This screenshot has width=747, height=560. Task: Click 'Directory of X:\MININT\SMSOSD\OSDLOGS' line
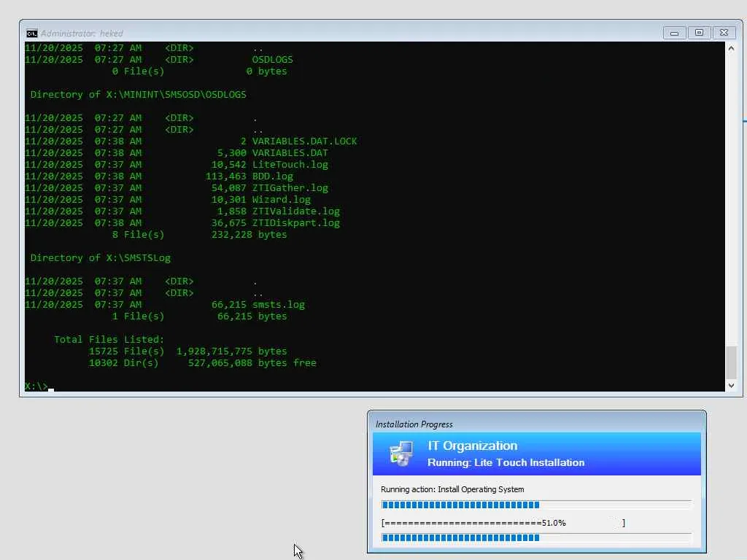point(138,95)
